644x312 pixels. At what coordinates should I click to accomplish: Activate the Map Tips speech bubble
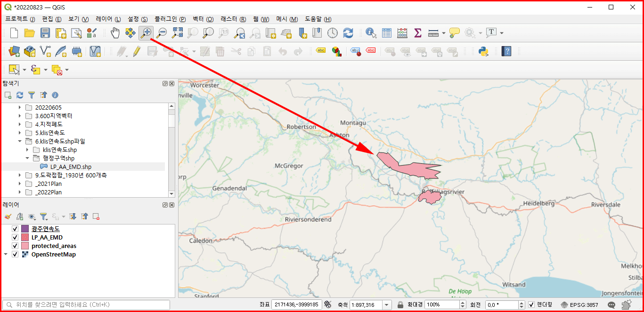tap(454, 33)
